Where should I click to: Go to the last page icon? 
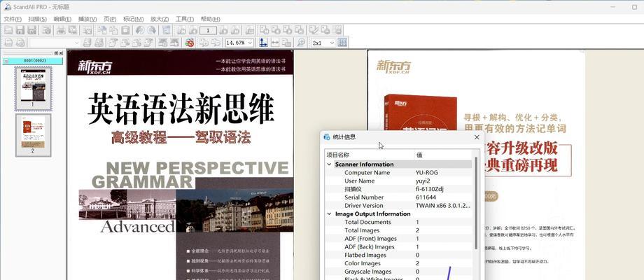(x=235, y=30)
